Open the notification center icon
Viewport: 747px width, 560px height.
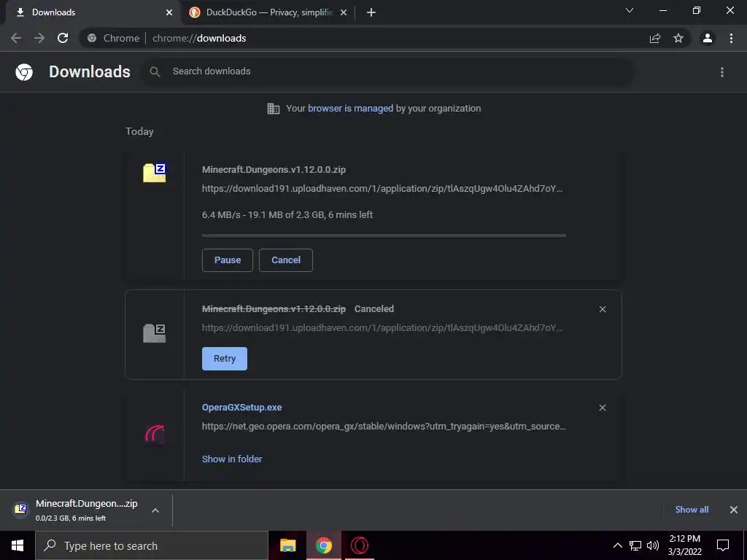(x=723, y=545)
